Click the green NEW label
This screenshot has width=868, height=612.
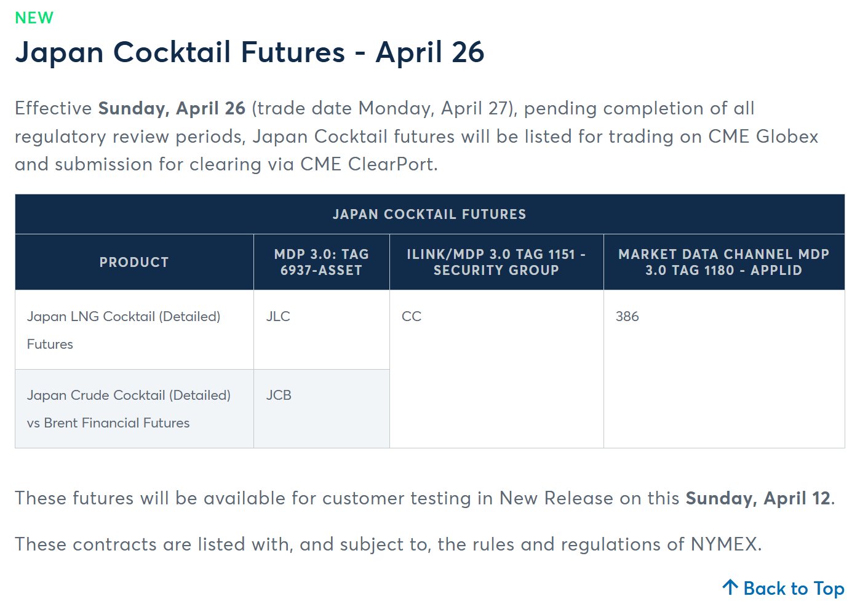34,18
